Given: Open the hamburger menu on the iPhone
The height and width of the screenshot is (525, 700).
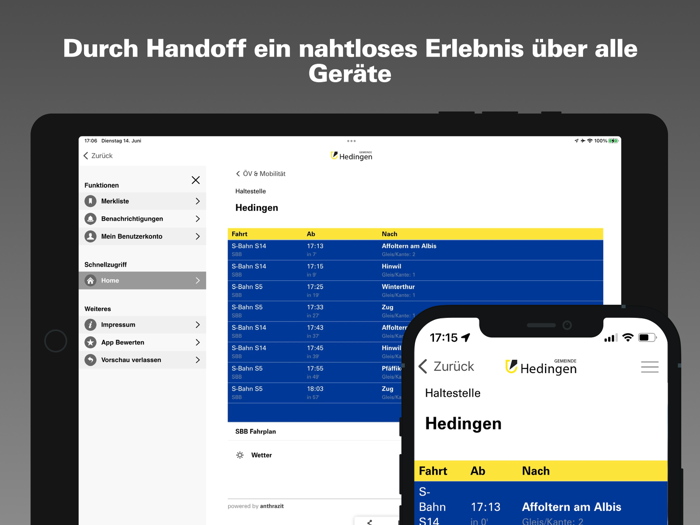Looking at the screenshot, I should [x=650, y=367].
